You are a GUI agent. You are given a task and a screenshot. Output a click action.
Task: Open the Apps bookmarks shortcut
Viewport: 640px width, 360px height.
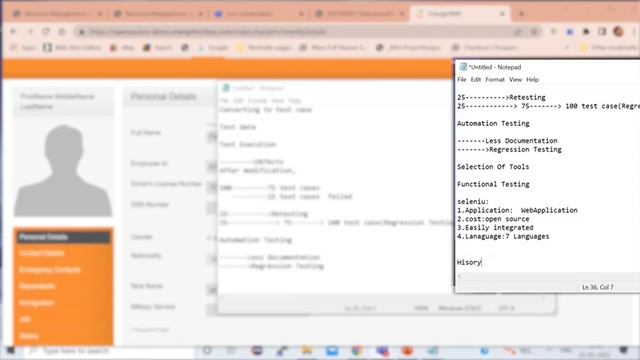click(23, 48)
